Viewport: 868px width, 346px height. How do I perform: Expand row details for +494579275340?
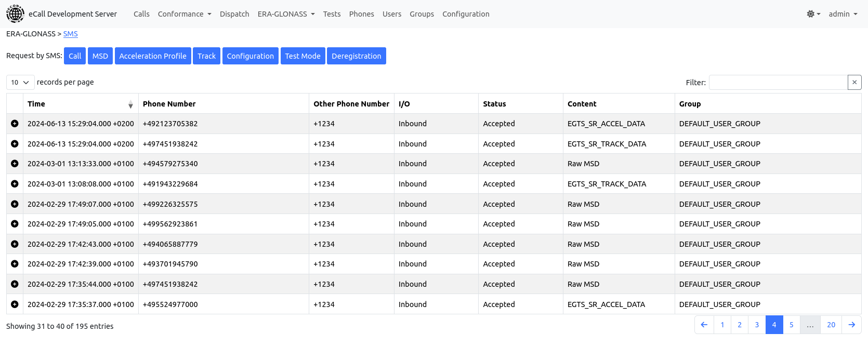[x=15, y=164]
